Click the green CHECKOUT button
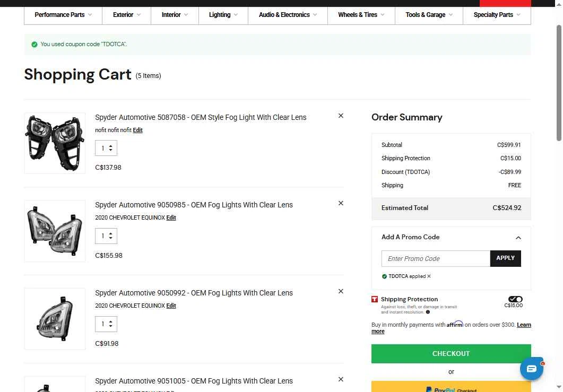 (x=451, y=354)
